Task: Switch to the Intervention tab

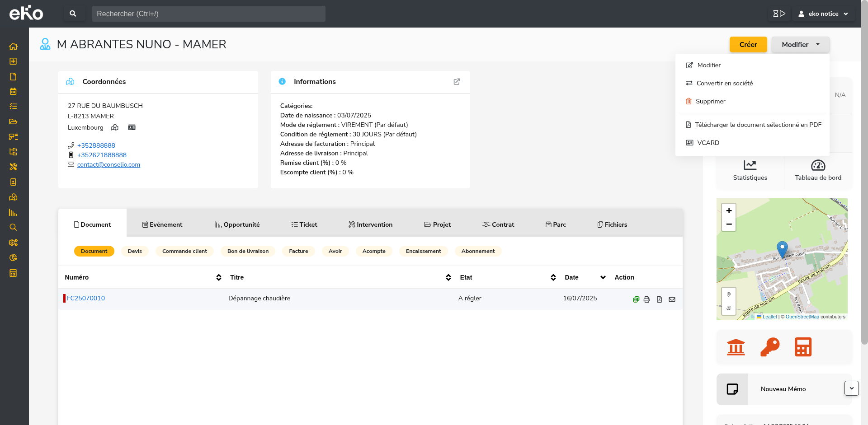Action: pos(370,224)
